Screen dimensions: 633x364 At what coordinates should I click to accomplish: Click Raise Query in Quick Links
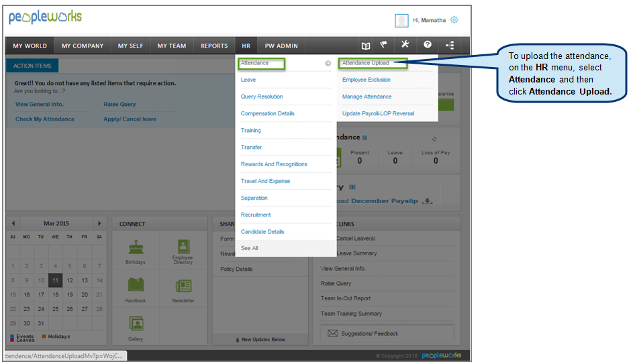click(x=336, y=284)
